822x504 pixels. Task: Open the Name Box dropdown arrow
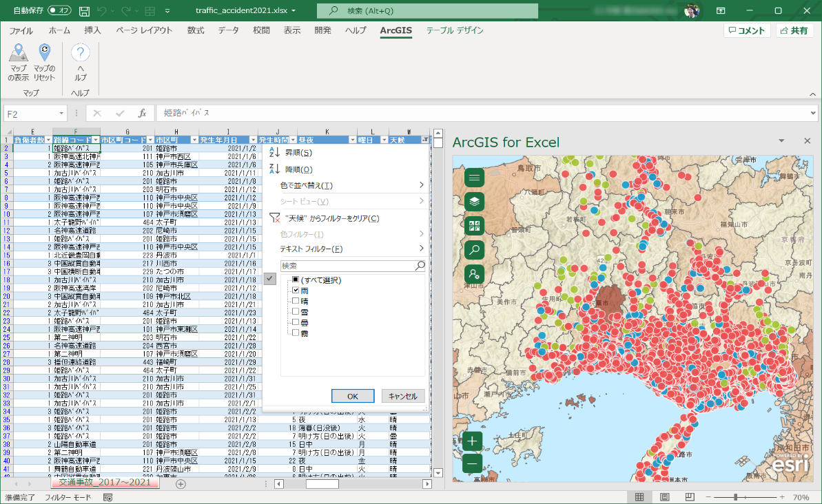point(61,113)
